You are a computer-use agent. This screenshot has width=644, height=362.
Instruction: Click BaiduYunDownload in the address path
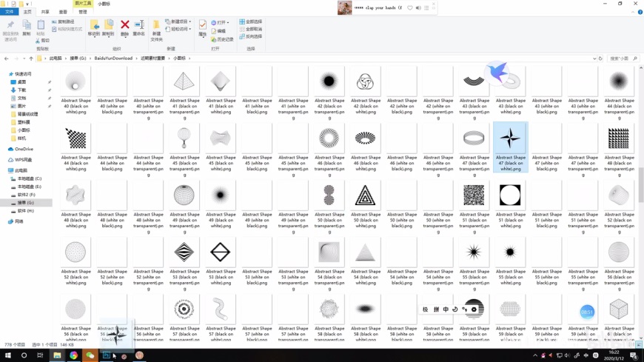click(113, 58)
